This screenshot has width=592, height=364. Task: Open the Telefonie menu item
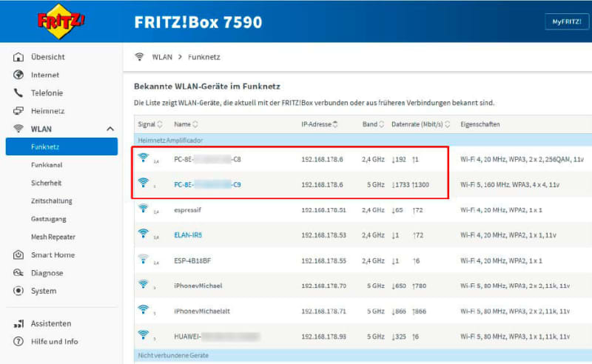(47, 93)
